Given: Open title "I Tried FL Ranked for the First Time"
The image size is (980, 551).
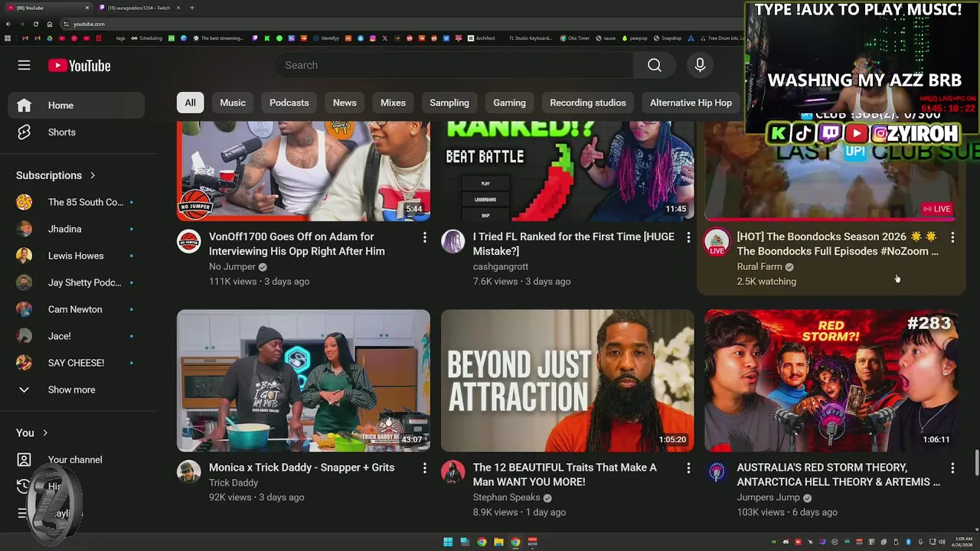Looking at the screenshot, I should pyautogui.click(x=573, y=243).
